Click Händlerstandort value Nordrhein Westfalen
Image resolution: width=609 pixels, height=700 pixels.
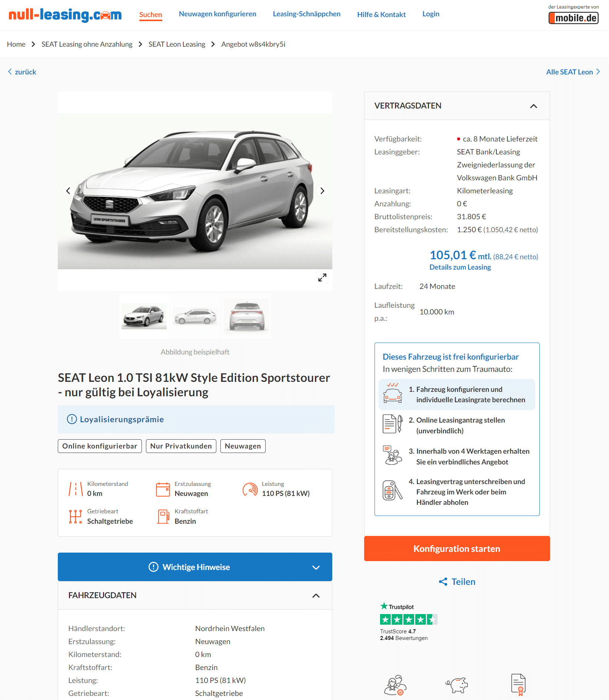pos(230,629)
